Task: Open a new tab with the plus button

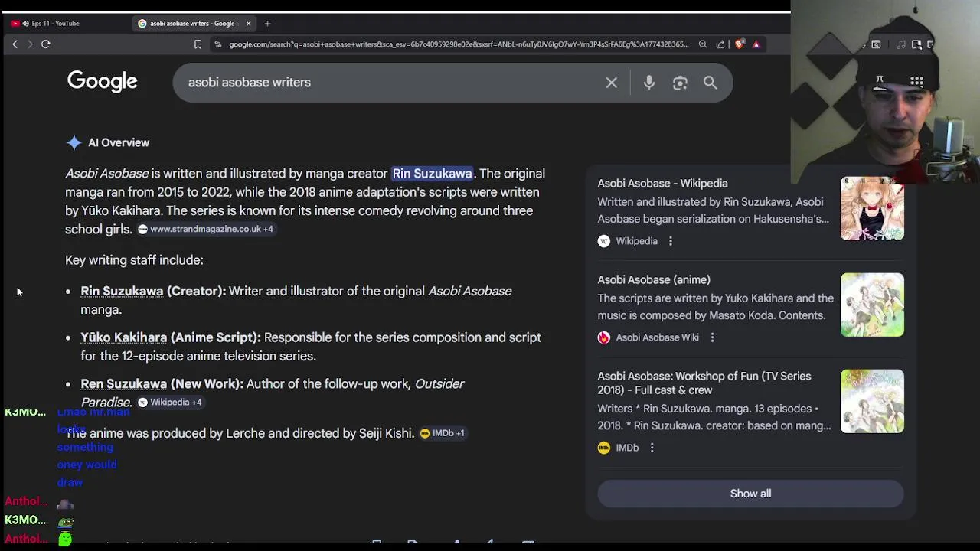Action: [267, 24]
